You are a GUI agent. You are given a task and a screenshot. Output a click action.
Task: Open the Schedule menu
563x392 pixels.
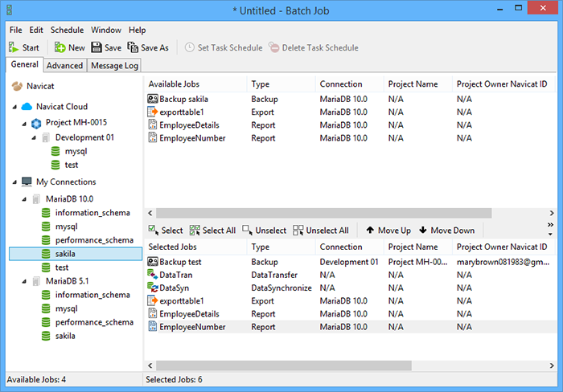click(x=67, y=30)
